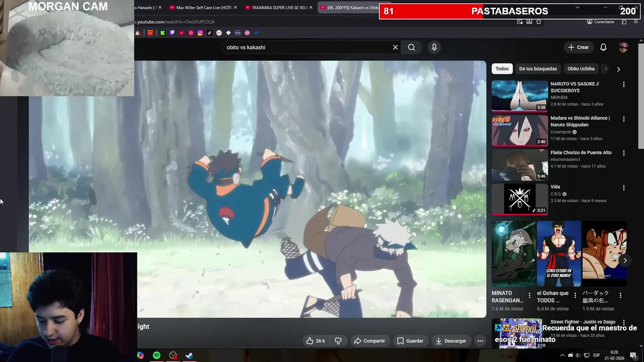Click the Crear button
644x362 pixels.
(578, 47)
